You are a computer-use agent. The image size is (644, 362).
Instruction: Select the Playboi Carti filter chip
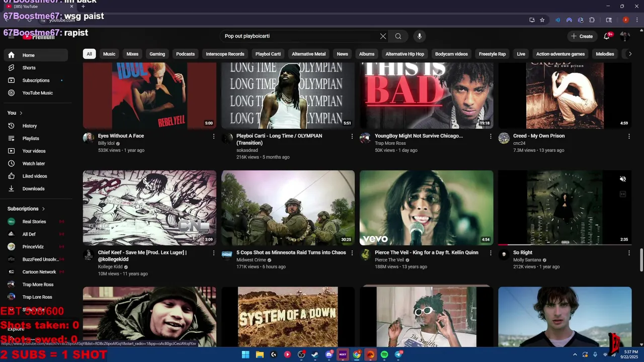tap(268, 54)
